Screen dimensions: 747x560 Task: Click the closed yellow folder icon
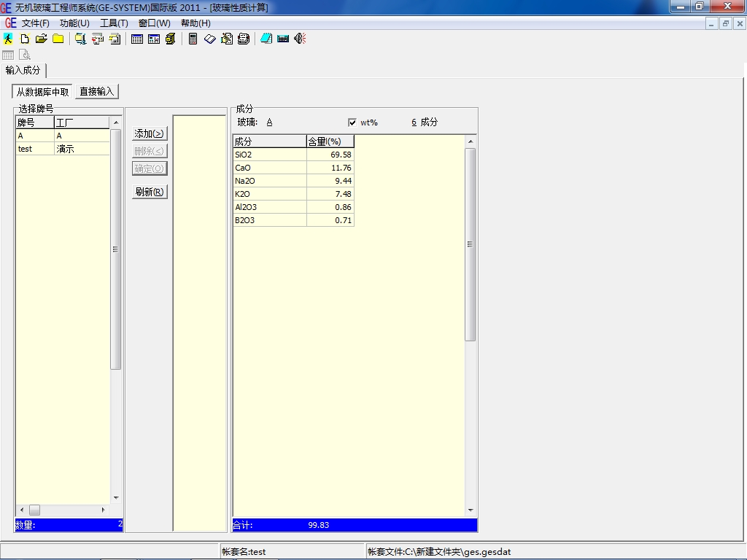tap(58, 39)
